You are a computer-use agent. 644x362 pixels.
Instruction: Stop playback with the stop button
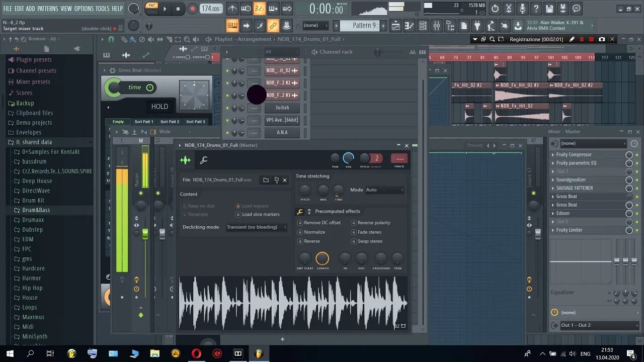[178, 9]
